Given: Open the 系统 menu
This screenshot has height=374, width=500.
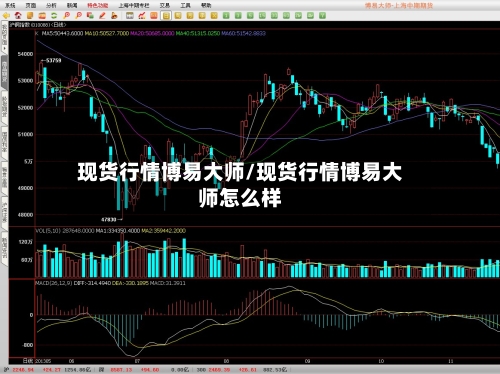Looking at the screenshot, I should click(x=10, y=5).
